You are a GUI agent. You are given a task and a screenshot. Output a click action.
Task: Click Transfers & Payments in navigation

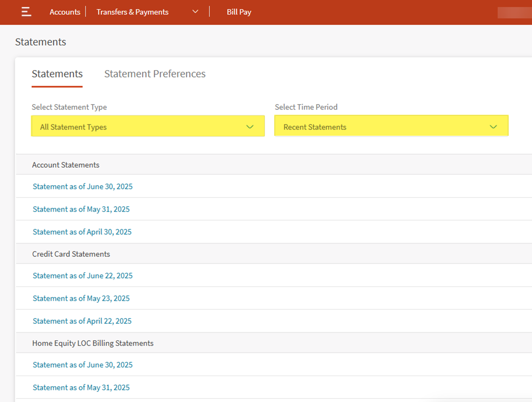(132, 12)
